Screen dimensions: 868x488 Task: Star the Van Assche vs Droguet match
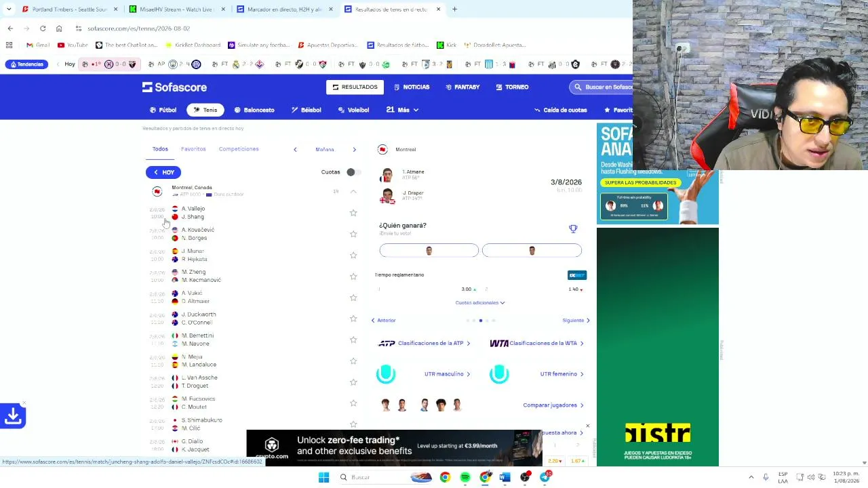353,382
